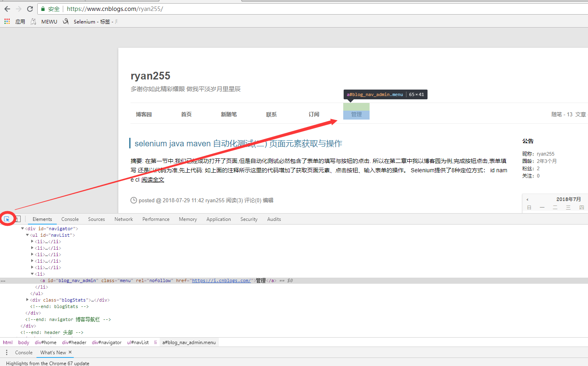Click the 阅读全文 read-more link

[x=153, y=180]
